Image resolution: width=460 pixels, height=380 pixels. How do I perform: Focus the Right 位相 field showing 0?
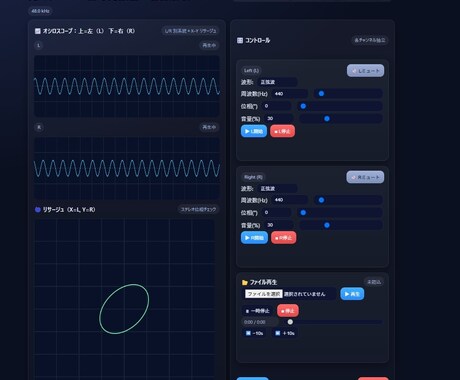[276, 212]
